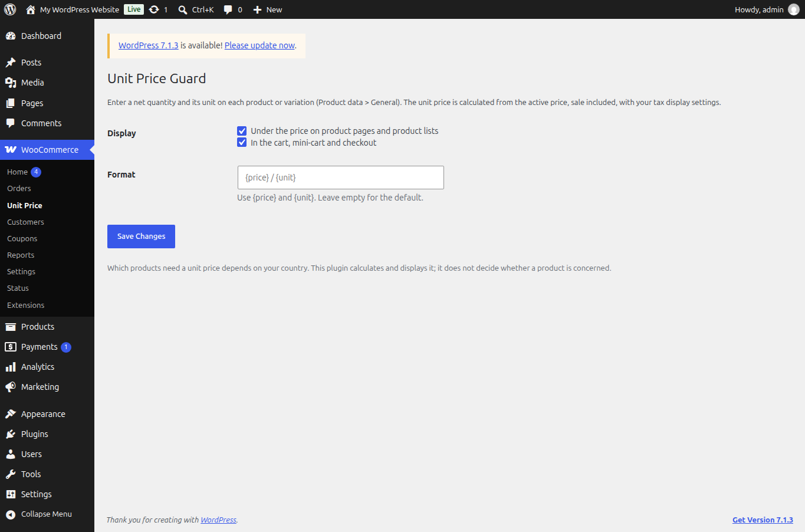Image resolution: width=805 pixels, height=532 pixels.
Task: Follow the Please update now link
Action: [x=259, y=45]
